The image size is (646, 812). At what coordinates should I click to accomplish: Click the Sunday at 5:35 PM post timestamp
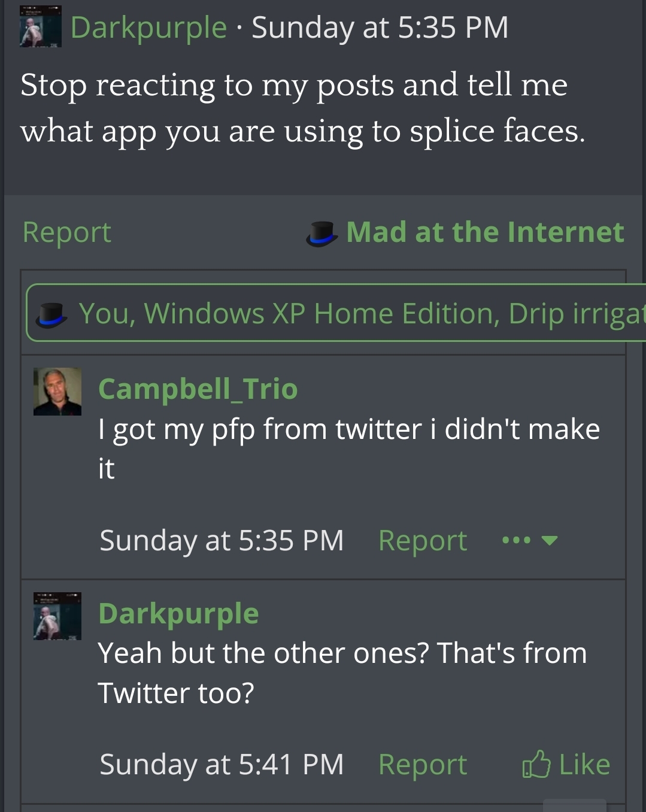click(x=380, y=28)
